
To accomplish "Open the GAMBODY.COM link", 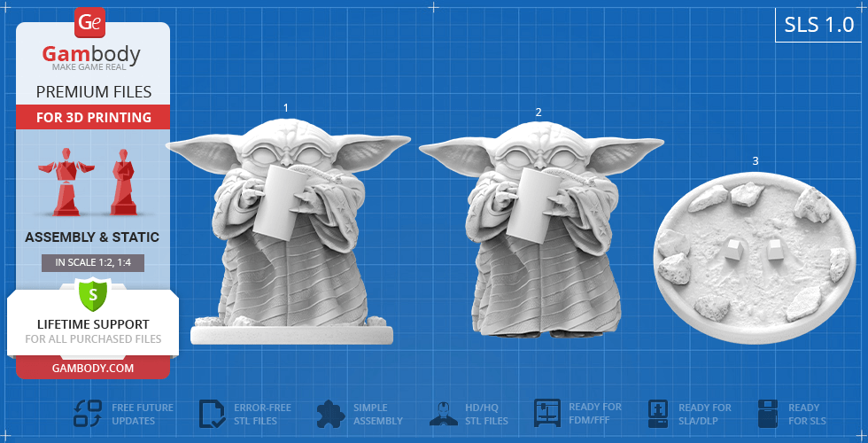I will [93, 368].
